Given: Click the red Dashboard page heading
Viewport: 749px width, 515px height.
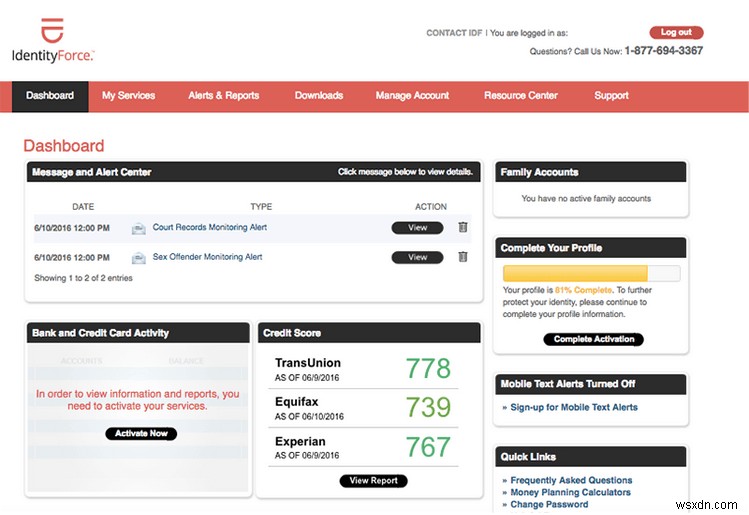Looking at the screenshot, I should point(64,146).
